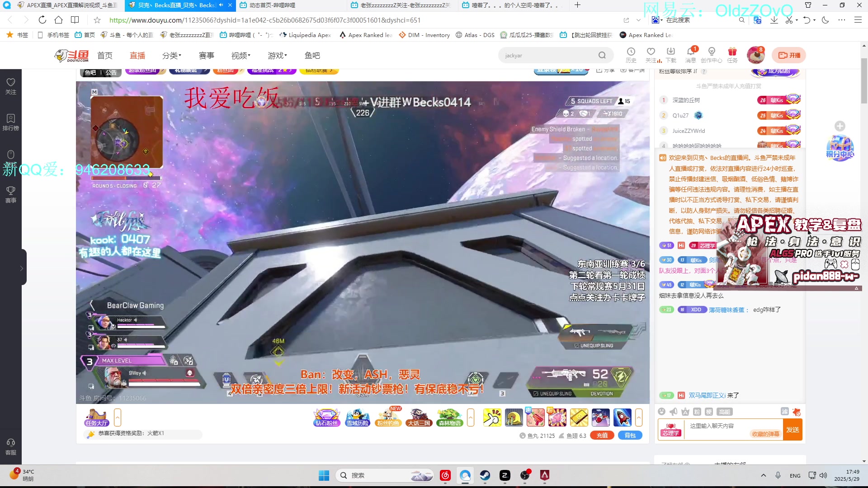Image resolution: width=868 pixels, height=488 pixels.
Task: Click Douyu logo
Action: tap(71, 56)
